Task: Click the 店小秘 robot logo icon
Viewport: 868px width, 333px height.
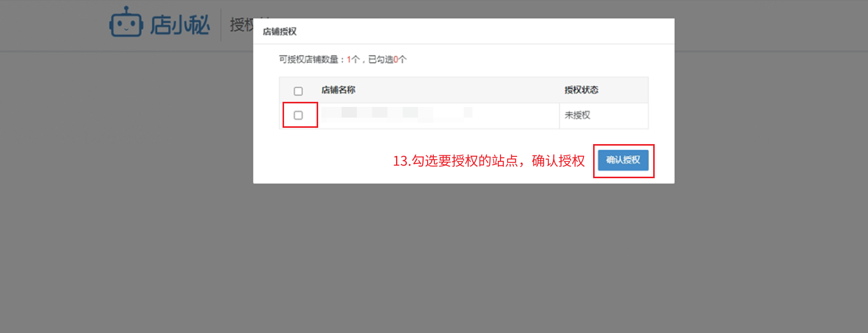Action: click(x=126, y=22)
